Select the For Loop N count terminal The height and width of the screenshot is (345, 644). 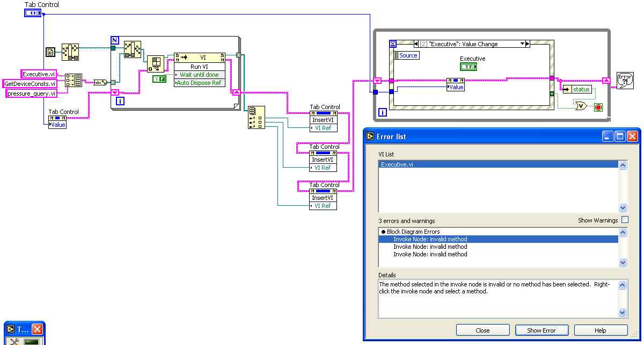click(115, 40)
